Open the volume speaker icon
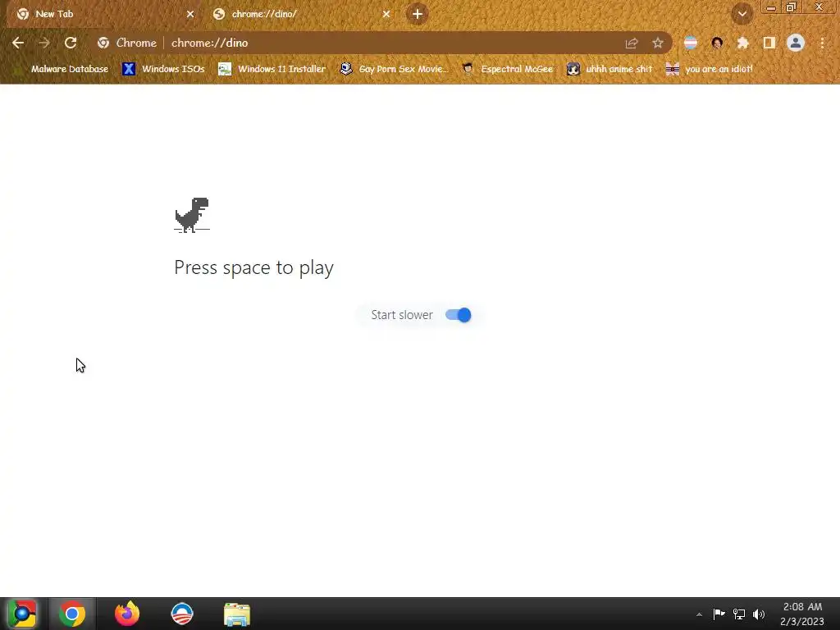This screenshot has width=840, height=630. [x=759, y=614]
